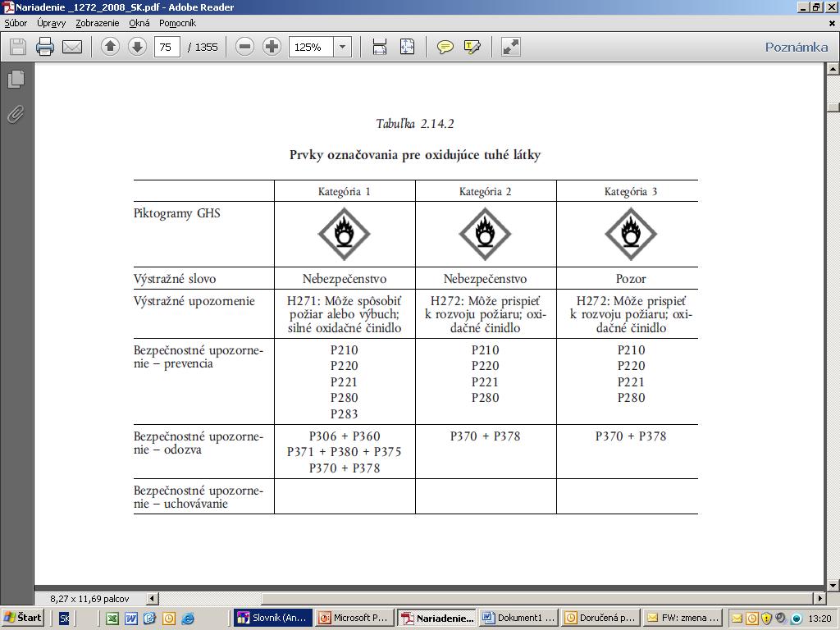Click the Pozor signal word cell
Screen dimensions: 840x630
[631, 279]
